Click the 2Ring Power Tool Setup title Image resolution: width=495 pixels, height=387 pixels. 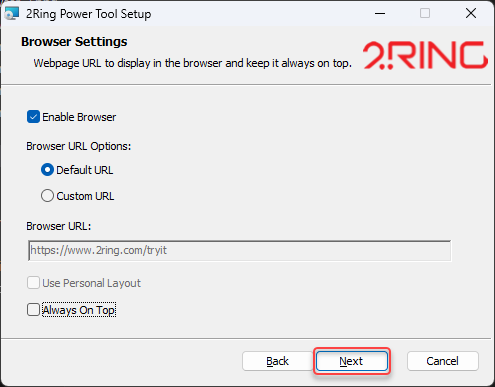pos(89,14)
